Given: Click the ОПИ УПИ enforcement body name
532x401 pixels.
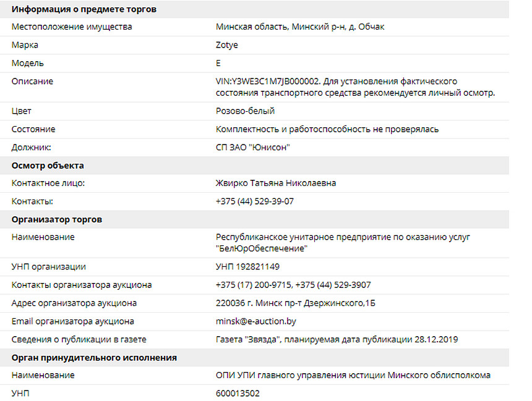Looking at the screenshot, I should coord(353,375).
